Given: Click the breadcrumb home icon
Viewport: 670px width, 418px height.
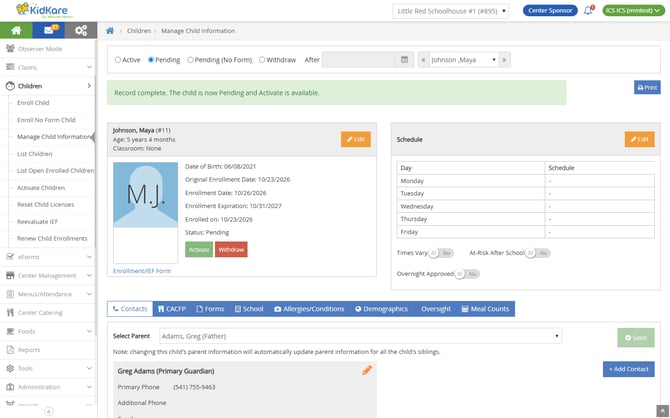Looking at the screenshot, I should pyautogui.click(x=110, y=31).
